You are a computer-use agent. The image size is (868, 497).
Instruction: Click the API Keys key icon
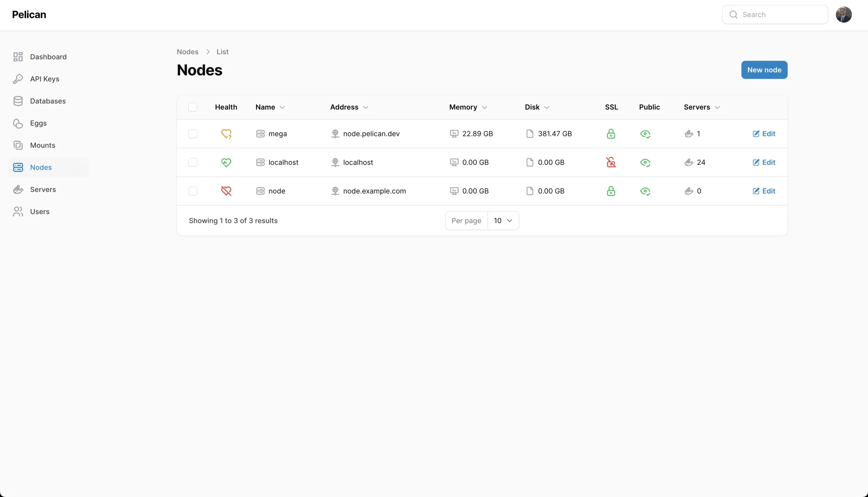click(x=18, y=79)
